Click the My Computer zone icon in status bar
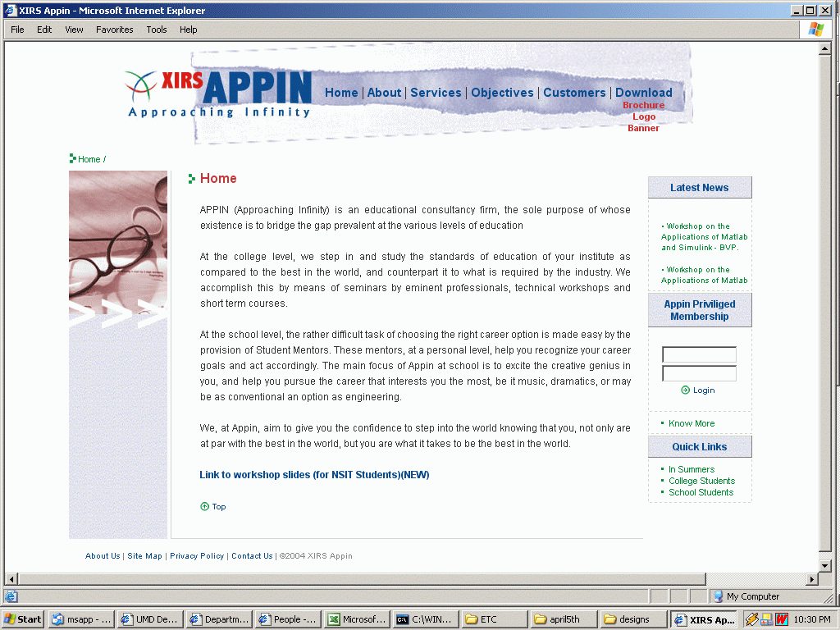The height and width of the screenshot is (630, 840). pos(718,596)
